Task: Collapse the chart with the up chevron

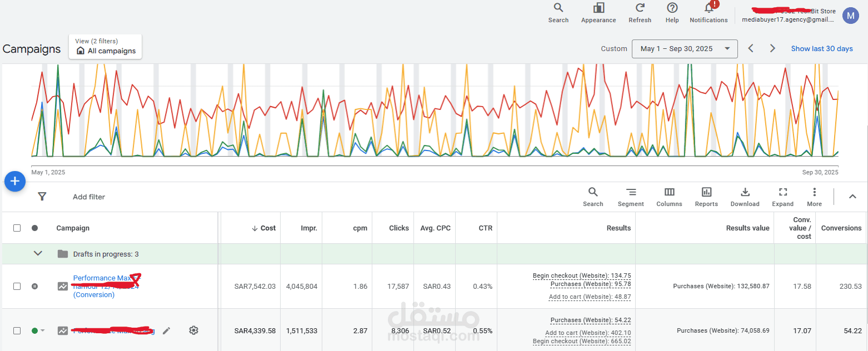Action: (852, 197)
